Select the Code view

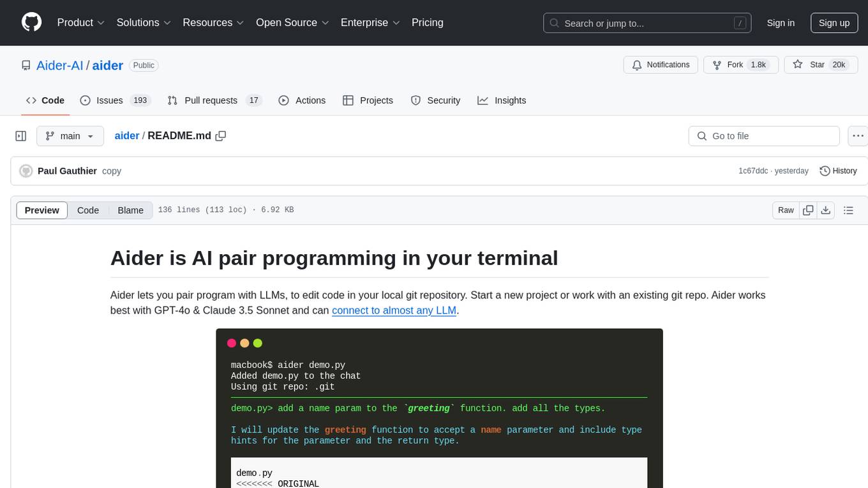88,210
